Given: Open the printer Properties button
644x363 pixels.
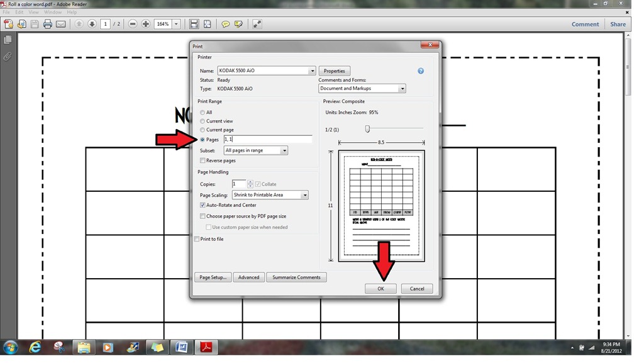Looking at the screenshot, I should 335,71.
